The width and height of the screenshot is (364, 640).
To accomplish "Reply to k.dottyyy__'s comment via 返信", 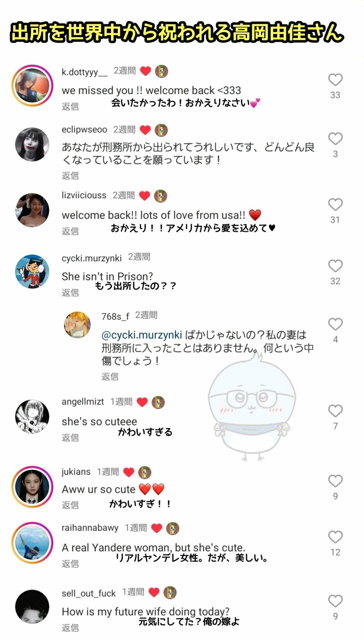I will (x=71, y=107).
